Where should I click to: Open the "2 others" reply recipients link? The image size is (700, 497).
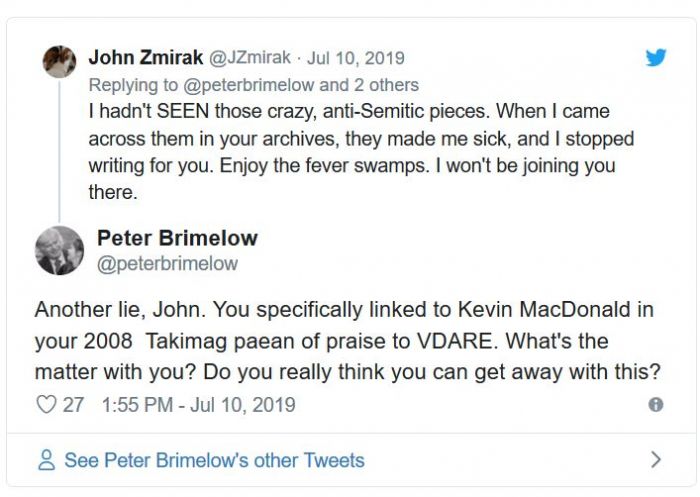(388, 85)
